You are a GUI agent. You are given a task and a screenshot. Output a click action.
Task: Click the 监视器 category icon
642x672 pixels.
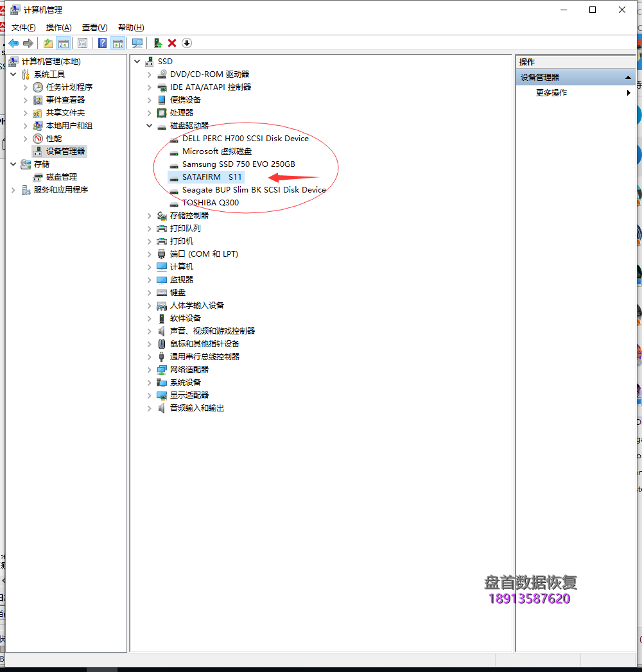[x=162, y=280]
